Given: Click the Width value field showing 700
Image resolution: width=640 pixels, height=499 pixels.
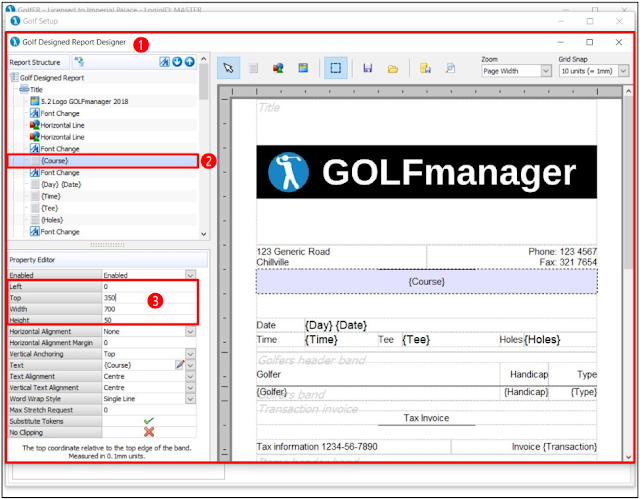Looking at the screenshot, I should coord(149,309).
